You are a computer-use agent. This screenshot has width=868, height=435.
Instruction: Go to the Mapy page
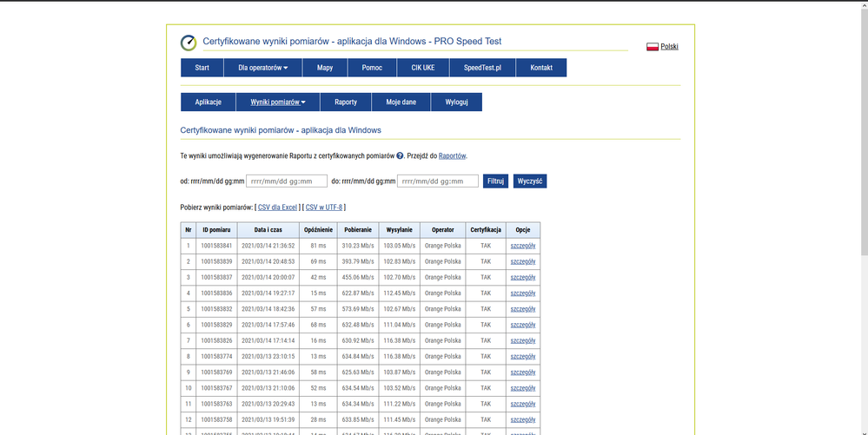pyautogui.click(x=325, y=68)
